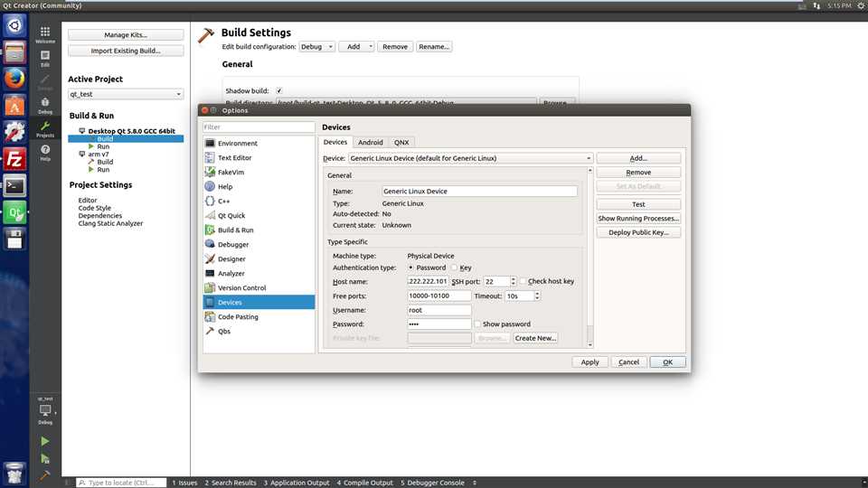Click Import Existing Build button

click(x=126, y=51)
